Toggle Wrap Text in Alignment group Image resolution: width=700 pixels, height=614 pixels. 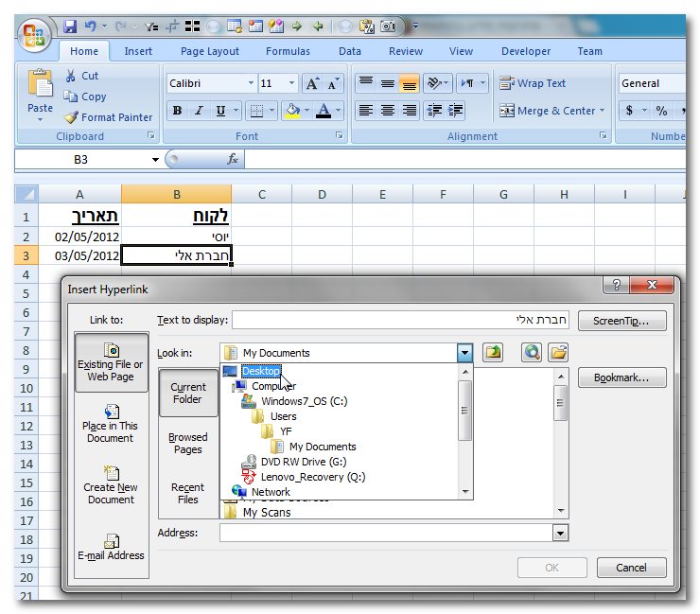coord(533,83)
